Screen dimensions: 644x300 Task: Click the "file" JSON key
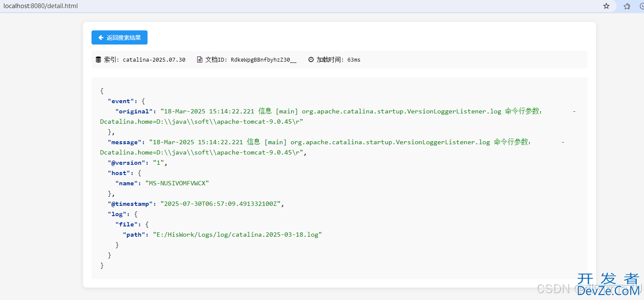tap(127, 224)
